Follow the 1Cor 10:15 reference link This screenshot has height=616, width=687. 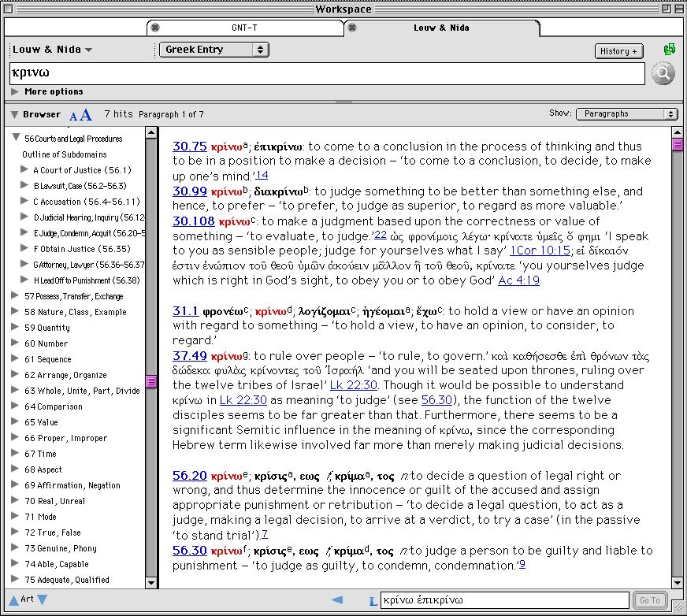(540, 250)
